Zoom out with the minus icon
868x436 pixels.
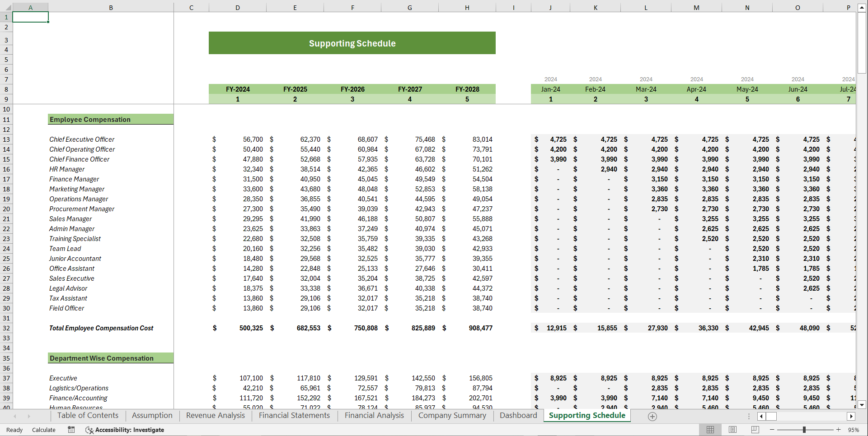(772, 430)
